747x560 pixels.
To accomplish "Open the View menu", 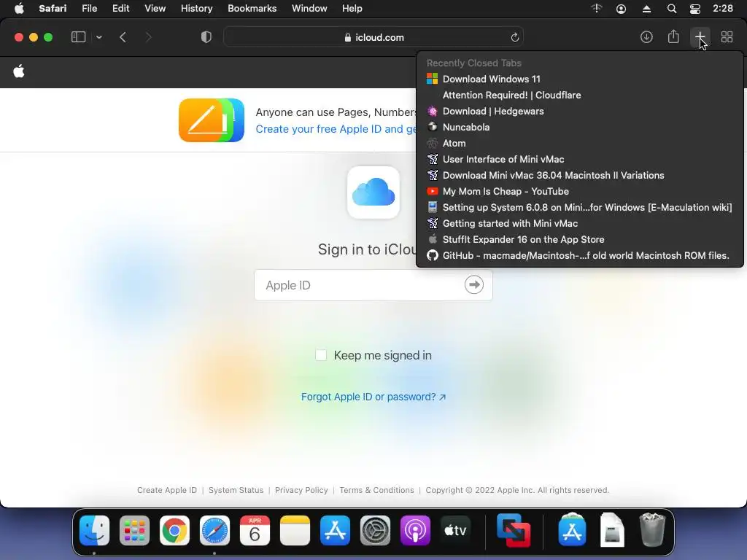I will pyautogui.click(x=155, y=9).
